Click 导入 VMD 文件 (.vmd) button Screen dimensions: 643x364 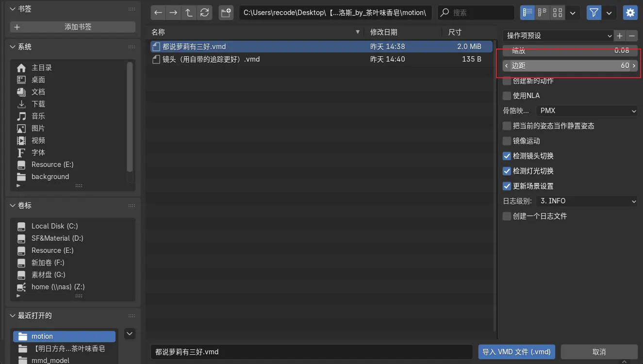517,352
